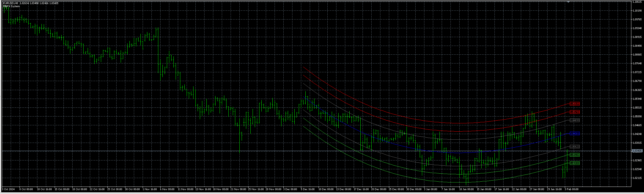Click the 25 Dec 00:00 time label
Screen dimensions: 644x194
click(396, 189)
